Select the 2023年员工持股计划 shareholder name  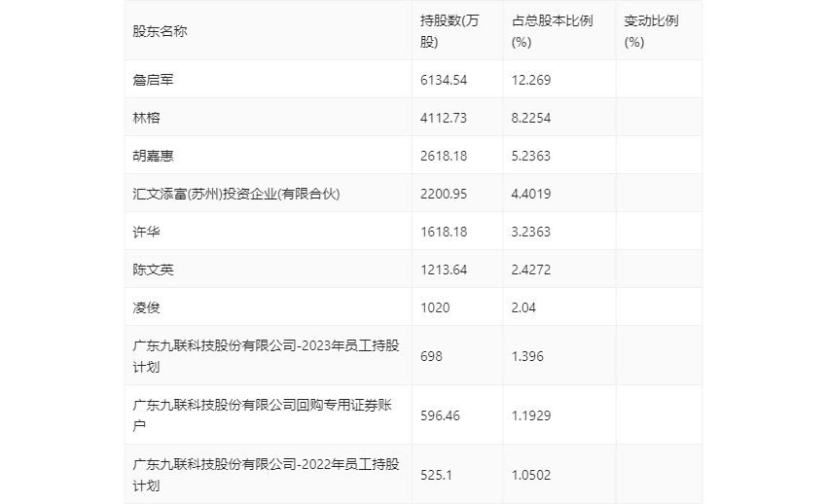click(266, 356)
